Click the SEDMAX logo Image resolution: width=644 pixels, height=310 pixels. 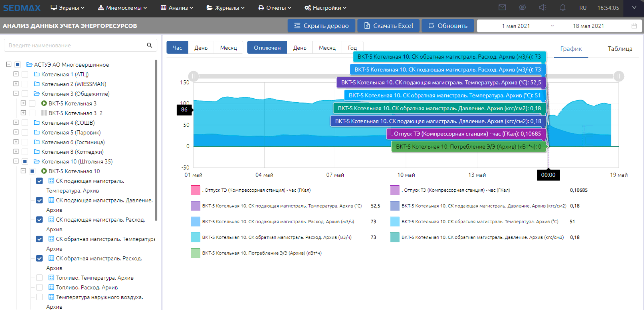pos(22,8)
